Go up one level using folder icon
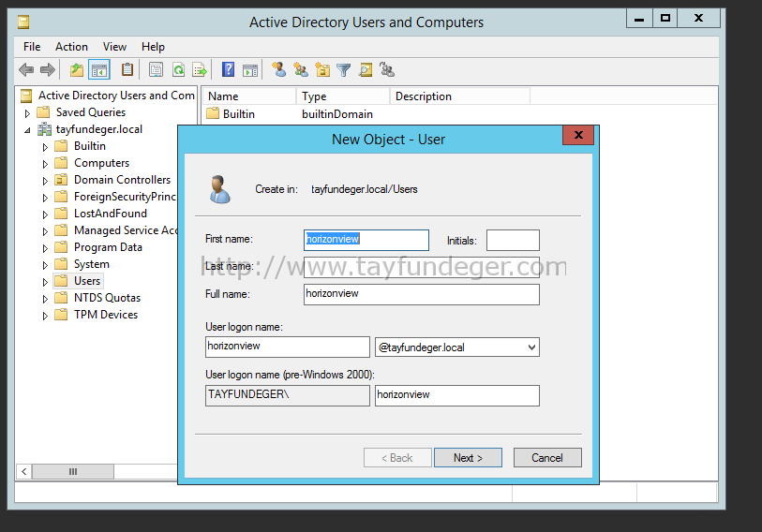Viewport: 762px width, 532px height. point(77,70)
